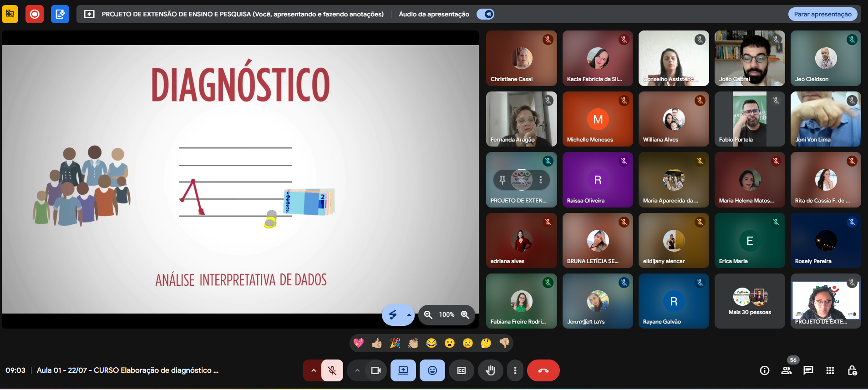Expand audio settings arrow beside microphone

[313, 370]
